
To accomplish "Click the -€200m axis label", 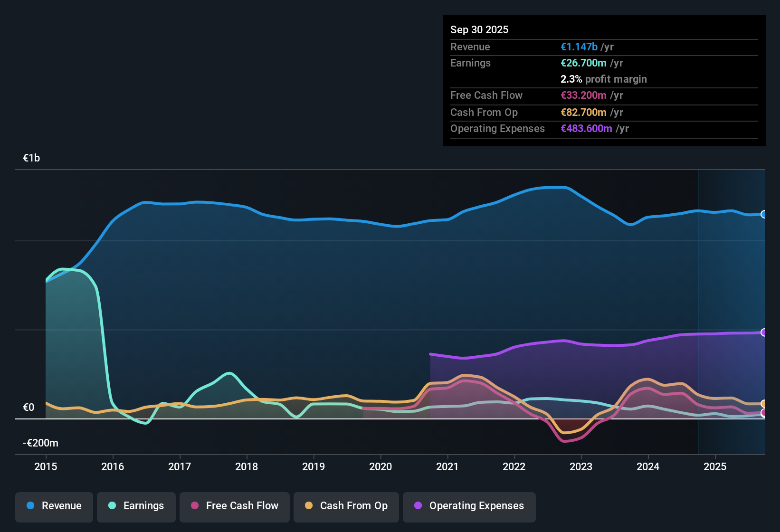I will pyautogui.click(x=40, y=442).
